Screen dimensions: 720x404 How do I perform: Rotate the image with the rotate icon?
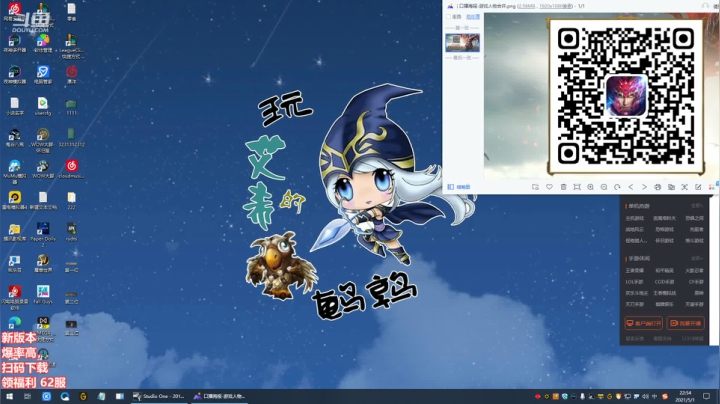(x=617, y=187)
